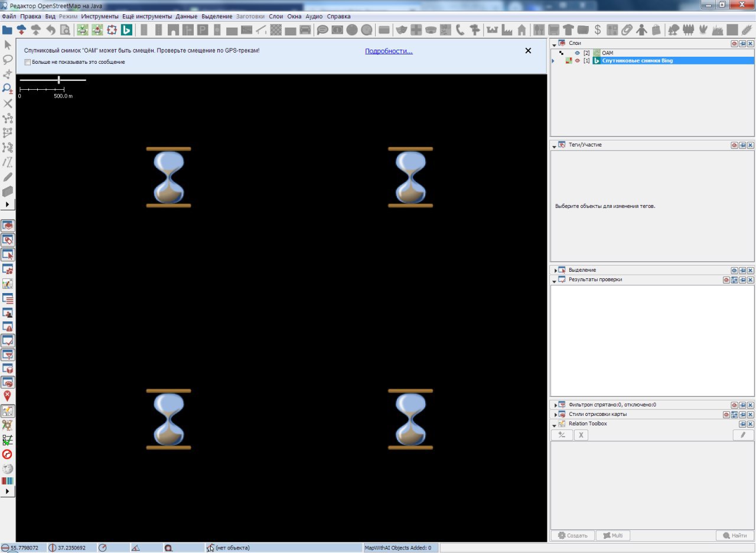Click the X button in Relation Toolbox
This screenshot has width=756, height=553.
(581, 435)
